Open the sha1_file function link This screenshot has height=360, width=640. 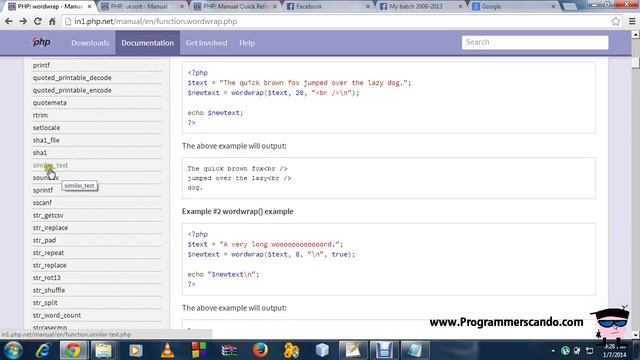tap(46, 140)
